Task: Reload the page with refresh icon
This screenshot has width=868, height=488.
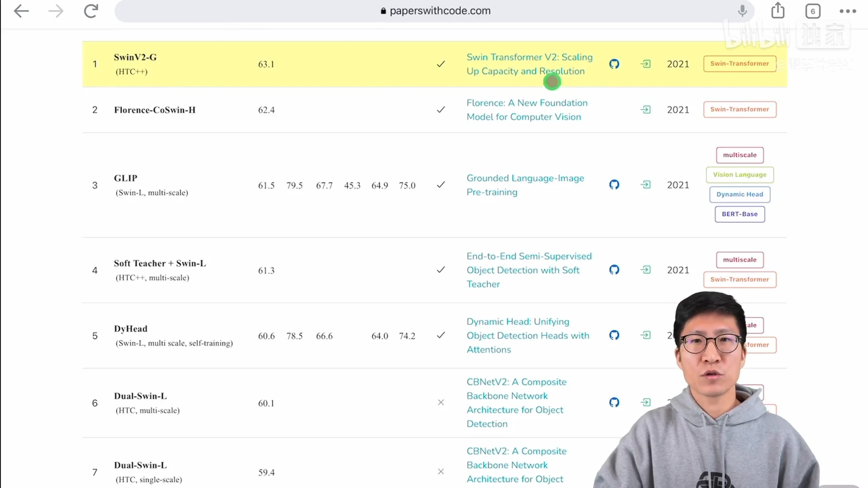Action: pyautogui.click(x=91, y=11)
